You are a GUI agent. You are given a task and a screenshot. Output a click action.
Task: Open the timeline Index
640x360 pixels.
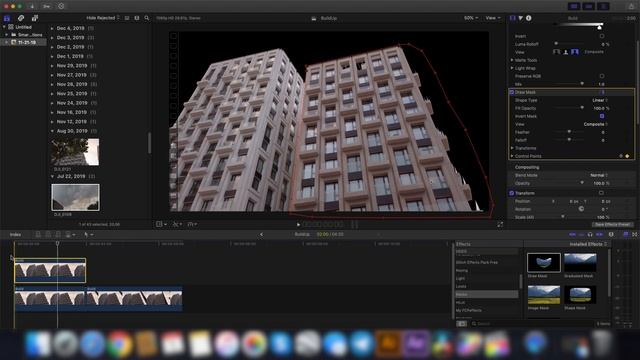(x=16, y=235)
